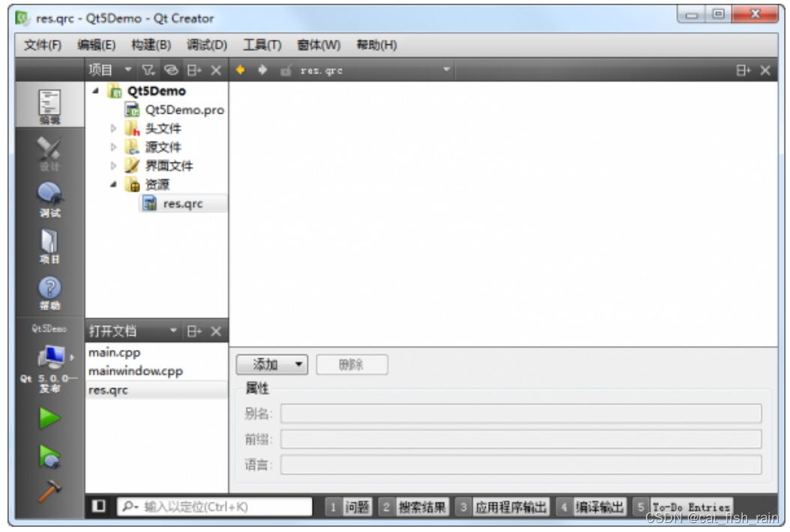Close the project side pane
This screenshot has width=790, height=532.
tap(216, 70)
